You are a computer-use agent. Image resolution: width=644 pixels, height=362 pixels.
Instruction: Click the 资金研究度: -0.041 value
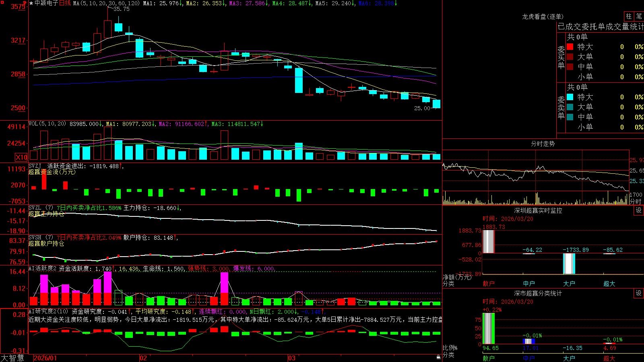[x=101, y=311]
